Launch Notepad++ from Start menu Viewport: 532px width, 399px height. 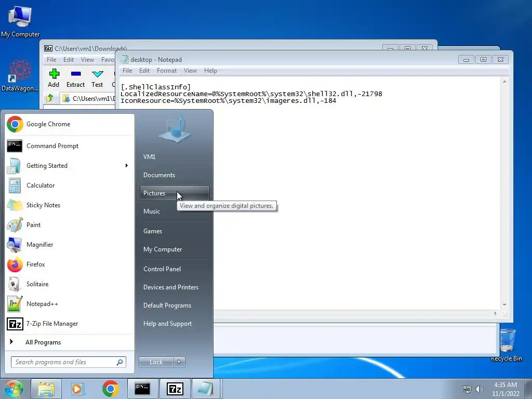pyautogui.click(x=69, y=303)
